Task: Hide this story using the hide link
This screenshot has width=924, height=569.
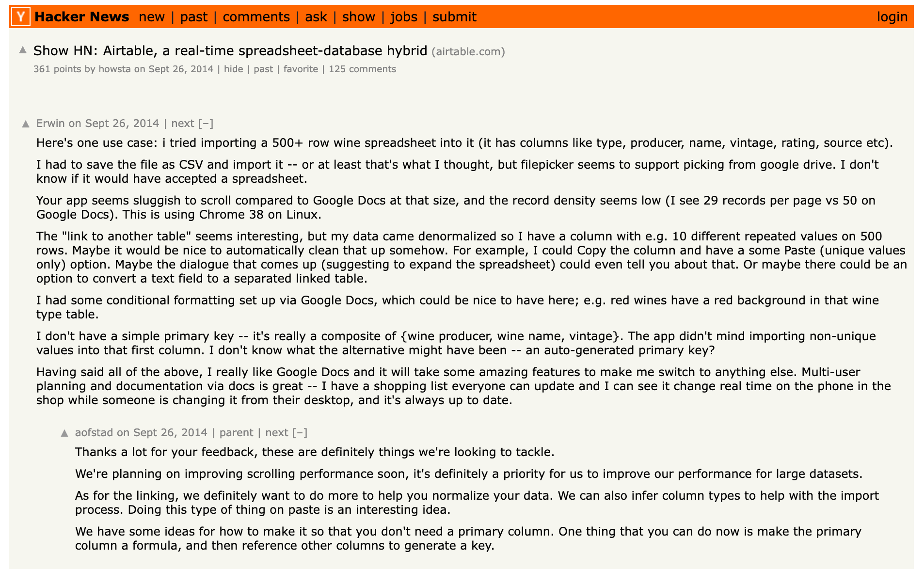Action: tap(233, 69)
